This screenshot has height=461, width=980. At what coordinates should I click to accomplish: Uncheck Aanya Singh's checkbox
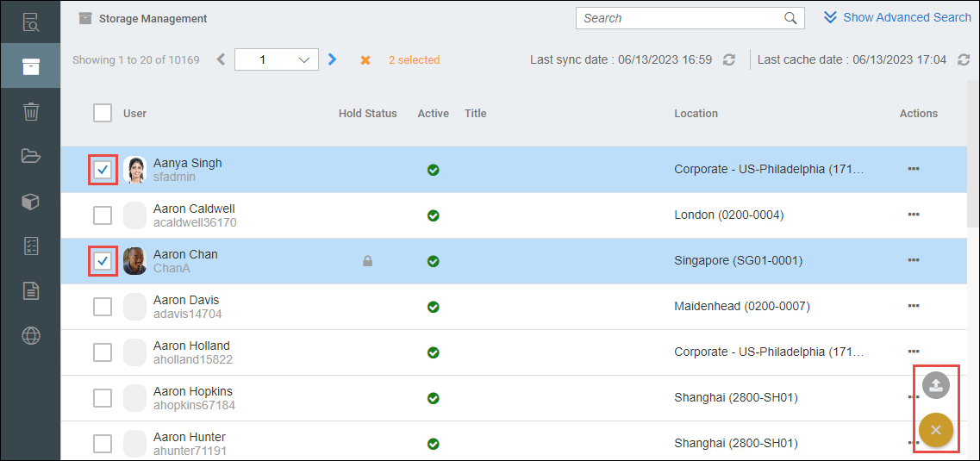click(x=103, y=170)
